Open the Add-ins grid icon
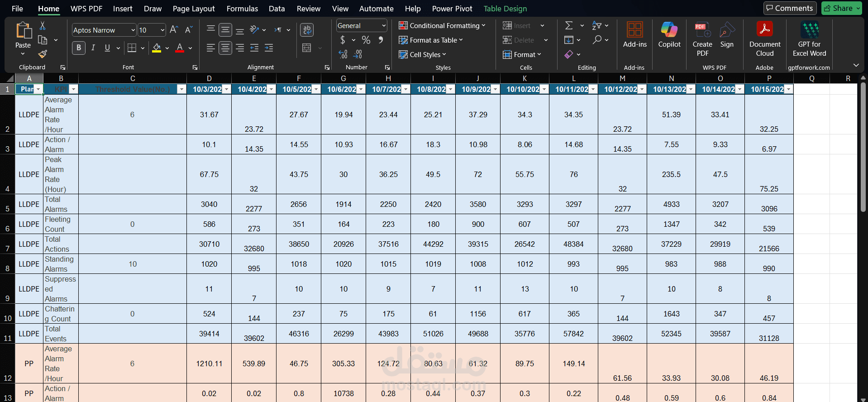Image resolution: width=868 pixels, height=402 pixels. click(635, 30)
